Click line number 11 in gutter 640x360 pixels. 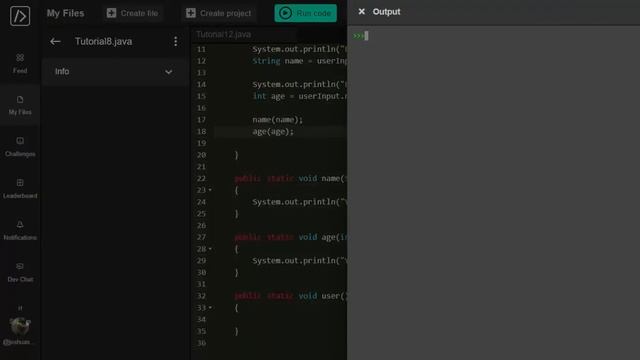click(x=201, y=49)
